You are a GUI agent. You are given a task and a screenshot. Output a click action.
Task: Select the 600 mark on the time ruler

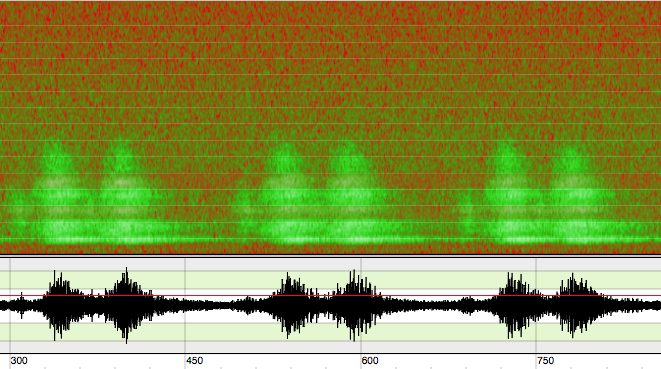pyautogui.click(x=370, y=361)
